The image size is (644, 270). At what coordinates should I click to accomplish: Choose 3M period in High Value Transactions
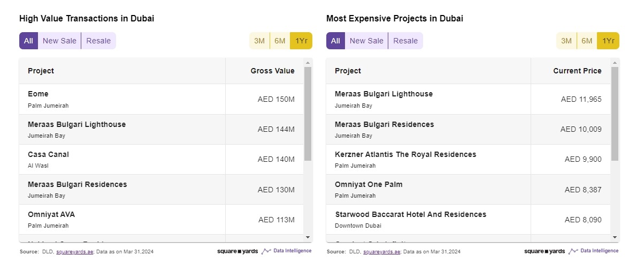pyautogui.click(x=259, y=41)
